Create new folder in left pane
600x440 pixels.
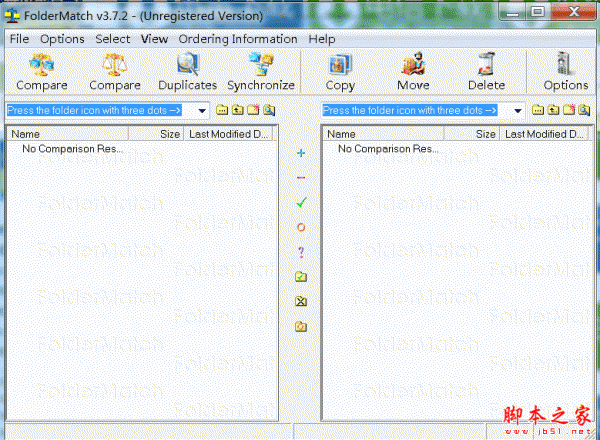tap(253, 110)
